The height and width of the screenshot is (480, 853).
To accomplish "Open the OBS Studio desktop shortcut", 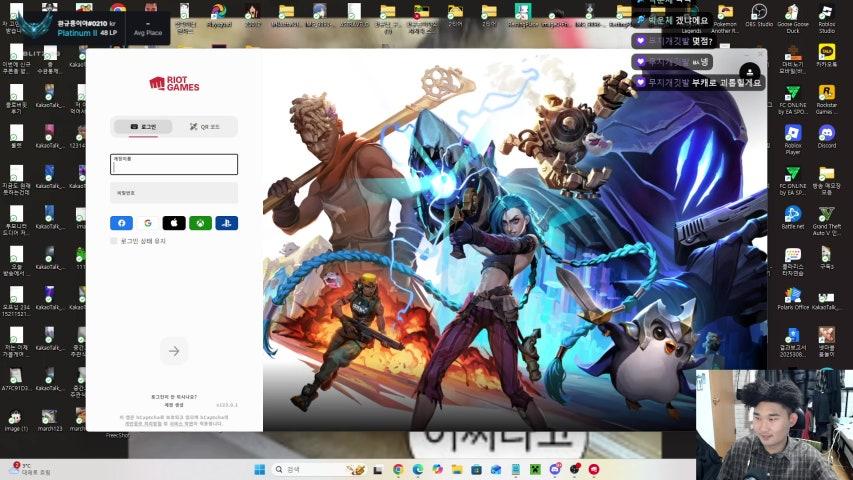I will coord(758,15).
